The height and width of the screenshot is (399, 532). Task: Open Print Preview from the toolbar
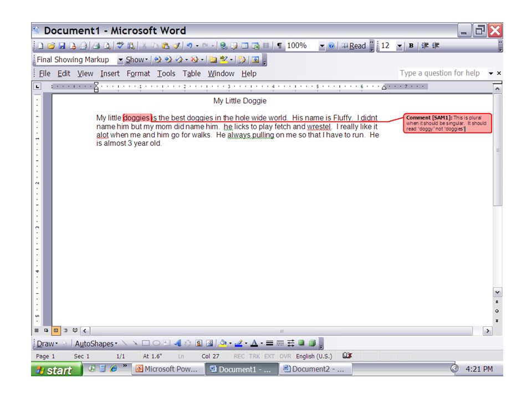point(107,46)
